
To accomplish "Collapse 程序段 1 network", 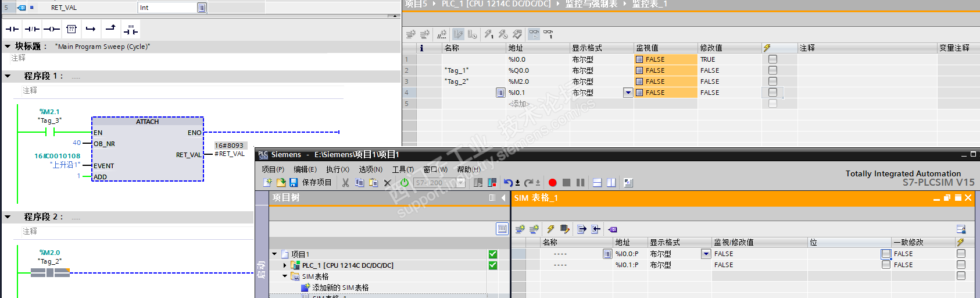I will [x=8, y=76].
